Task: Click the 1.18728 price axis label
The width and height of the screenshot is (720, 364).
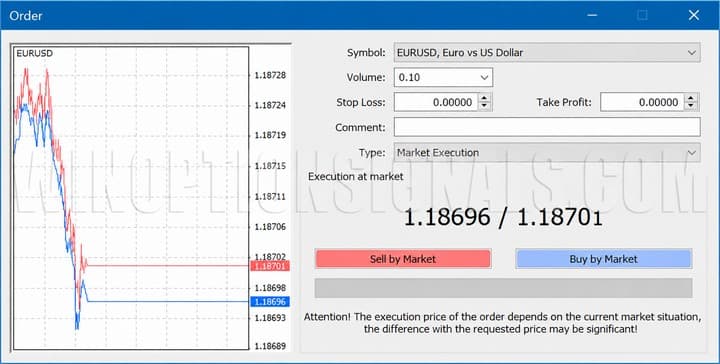Action: click(x=270, y=75)
